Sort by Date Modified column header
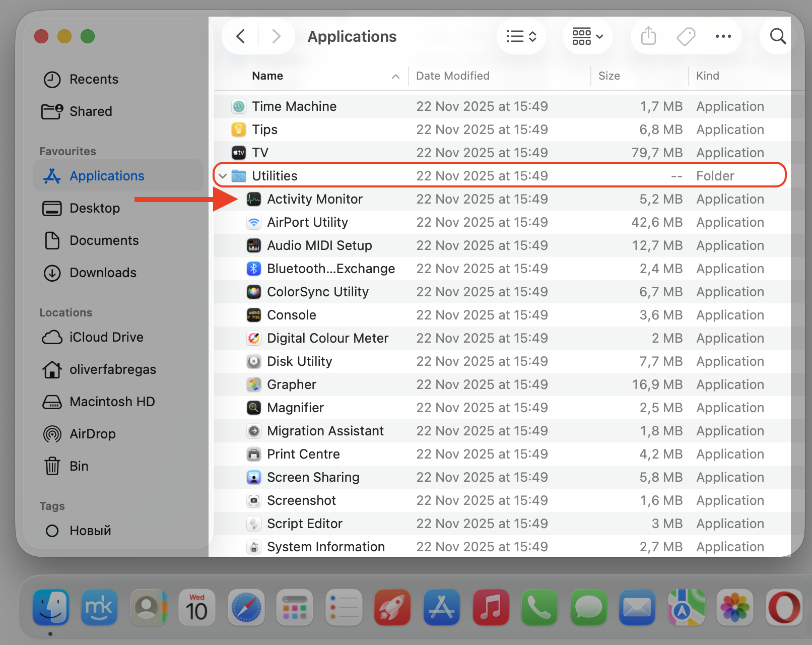Image resolution: width=812 pixels, height=645 pixels. coord(453,76)
